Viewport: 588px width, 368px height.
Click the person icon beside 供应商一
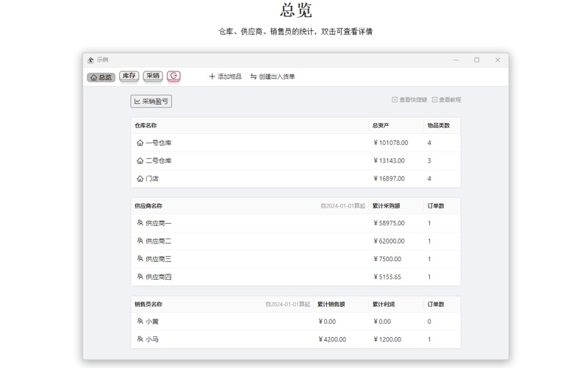tap(140, 223)
